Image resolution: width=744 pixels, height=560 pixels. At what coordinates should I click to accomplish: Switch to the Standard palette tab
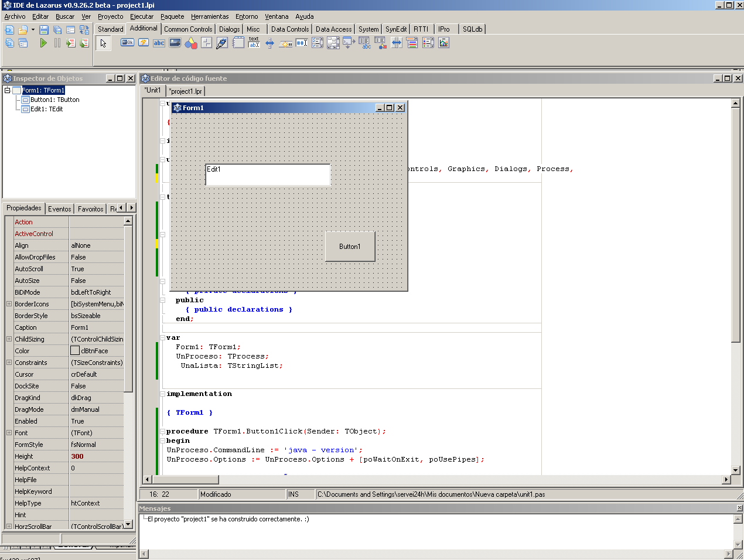click(x=110, y=29)
